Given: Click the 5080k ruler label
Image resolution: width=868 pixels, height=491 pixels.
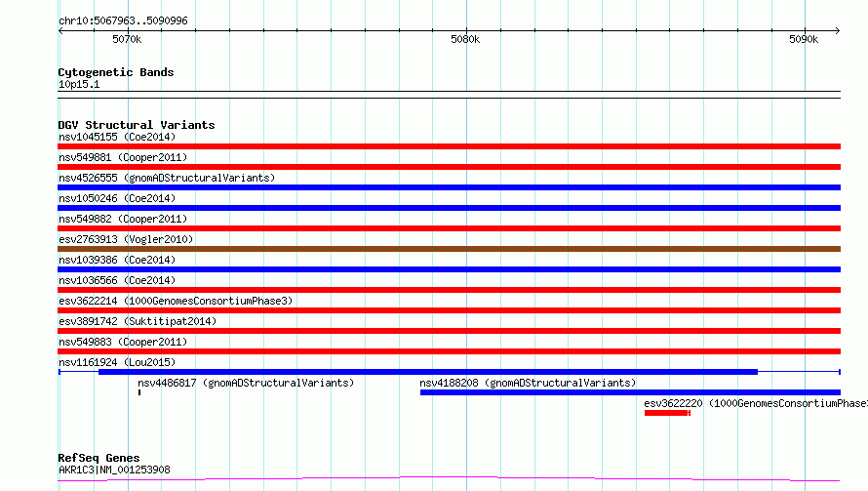Looking at the screenshot, I should 465,39.
